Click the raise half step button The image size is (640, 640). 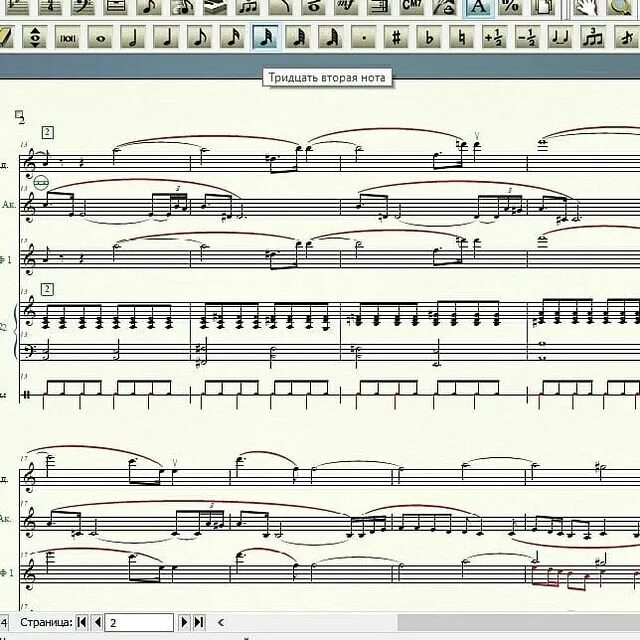point(494,38)
